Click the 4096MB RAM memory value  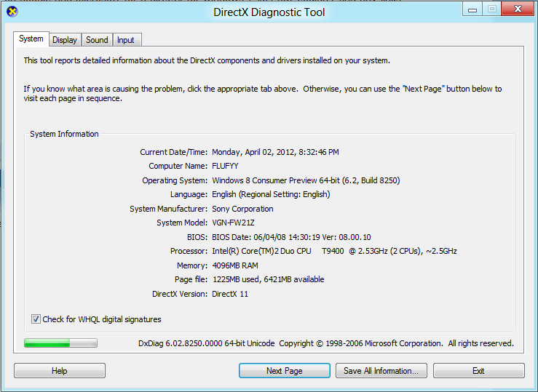click(x=235, y=265)
